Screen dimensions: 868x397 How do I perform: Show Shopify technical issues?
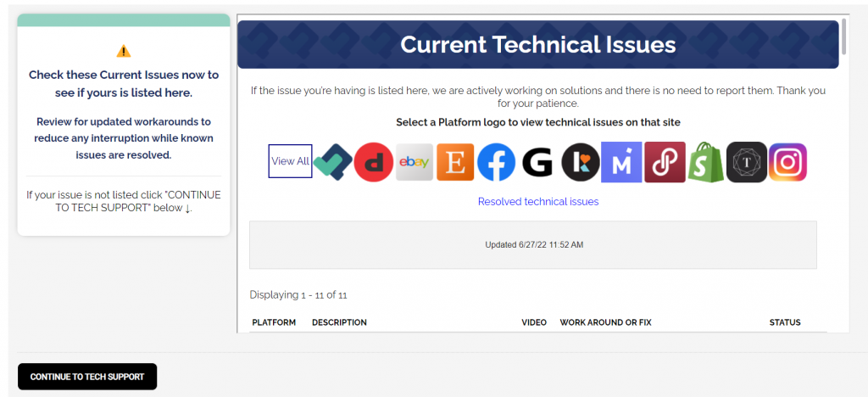click(x=705, y=162)
